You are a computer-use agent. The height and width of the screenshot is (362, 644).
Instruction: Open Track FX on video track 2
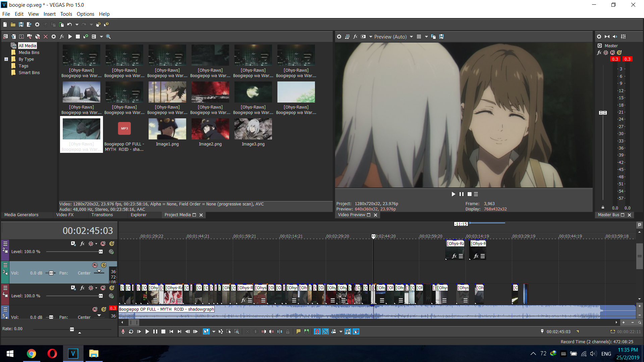pos(82,244)
